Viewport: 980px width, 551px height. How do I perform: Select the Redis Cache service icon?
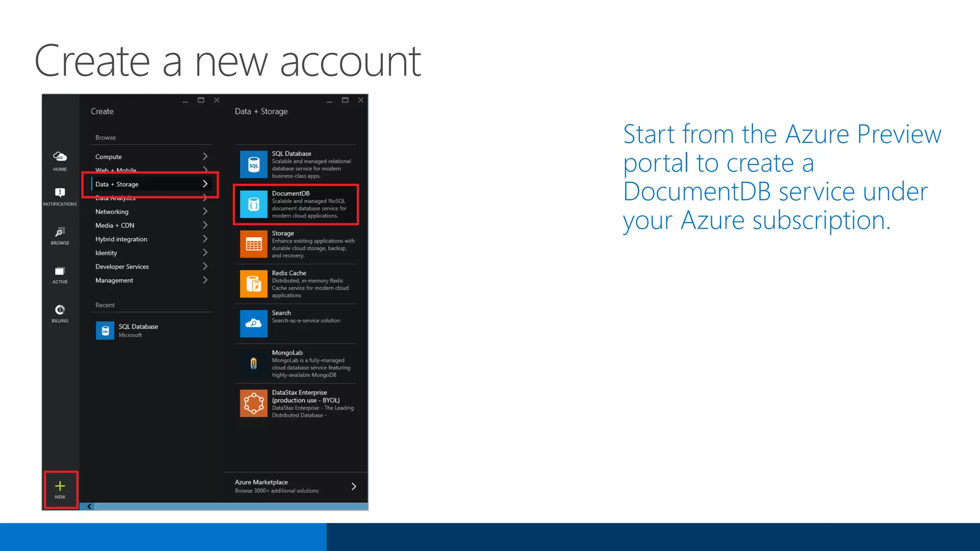tap(254, 284)
